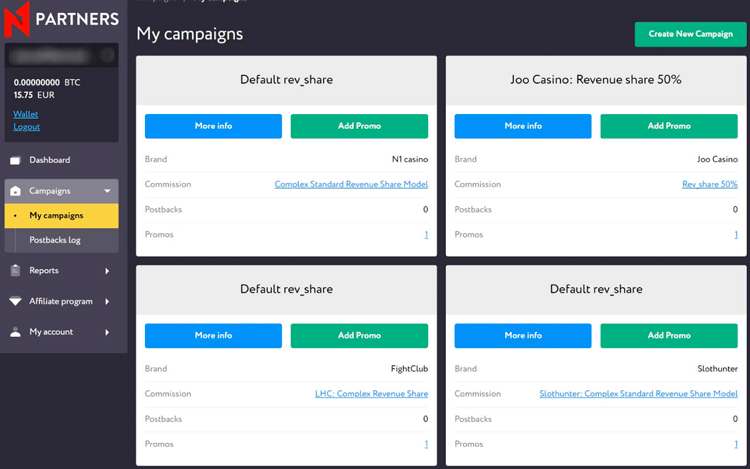The width and height of the screenshot is (750, 469).
Task: Click promos count for Slothunter campaign
Action: point(736,444)
